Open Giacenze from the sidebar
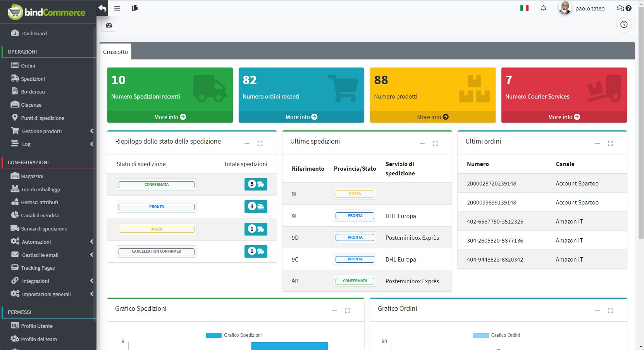 pos(15,104)
